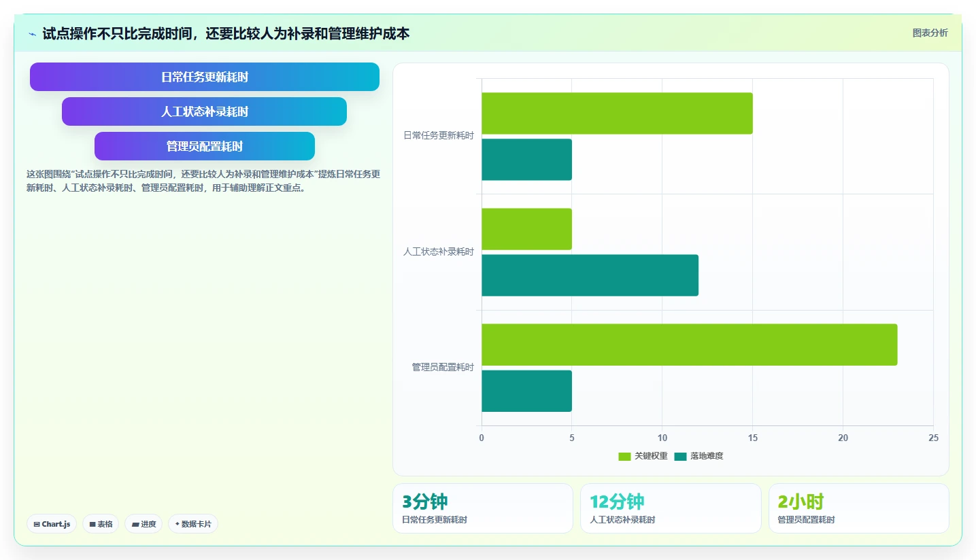976x560 pixels.
Task: Click the 表格 tag chip
Action: click(x=101, y=524)
